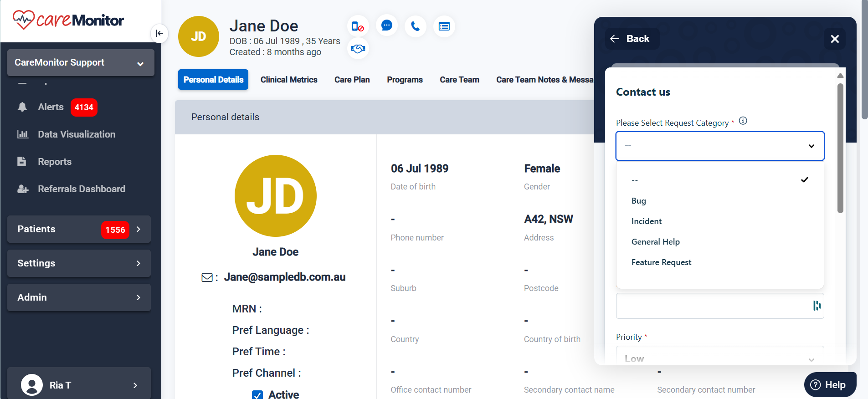Open the Care Team tab
Image resolution: width=868 pixels, height=399 pixels.
459,80
